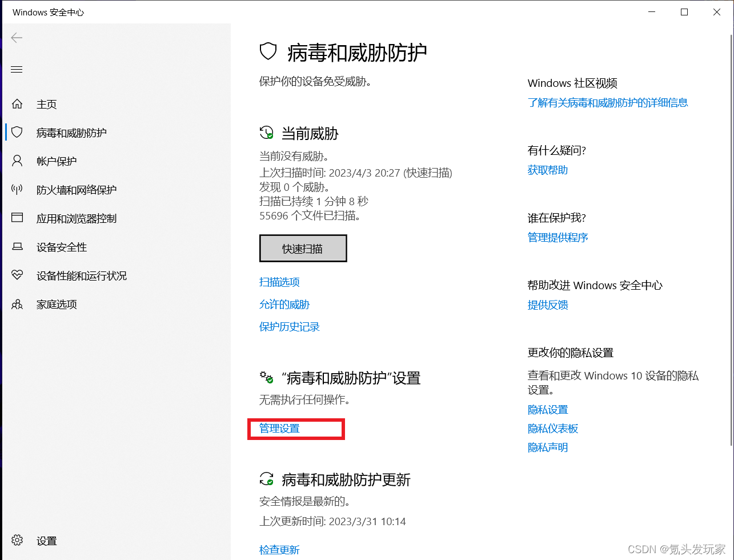Image resolution: width=734 pixels, height=560 pixels.
Task: Open 保护历史记录 link
Action: pyautogui.click(x=290, y=327)
